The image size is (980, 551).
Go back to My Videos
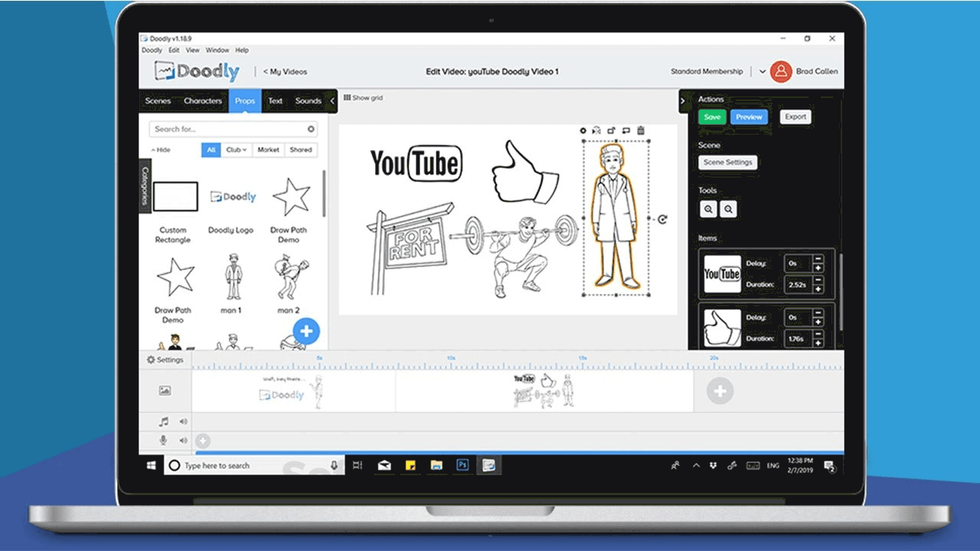285,72
